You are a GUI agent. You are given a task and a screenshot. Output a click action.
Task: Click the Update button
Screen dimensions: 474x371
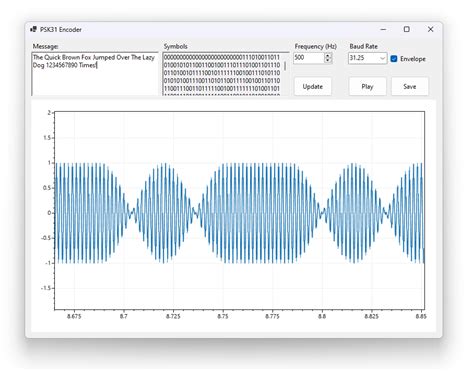313,87
